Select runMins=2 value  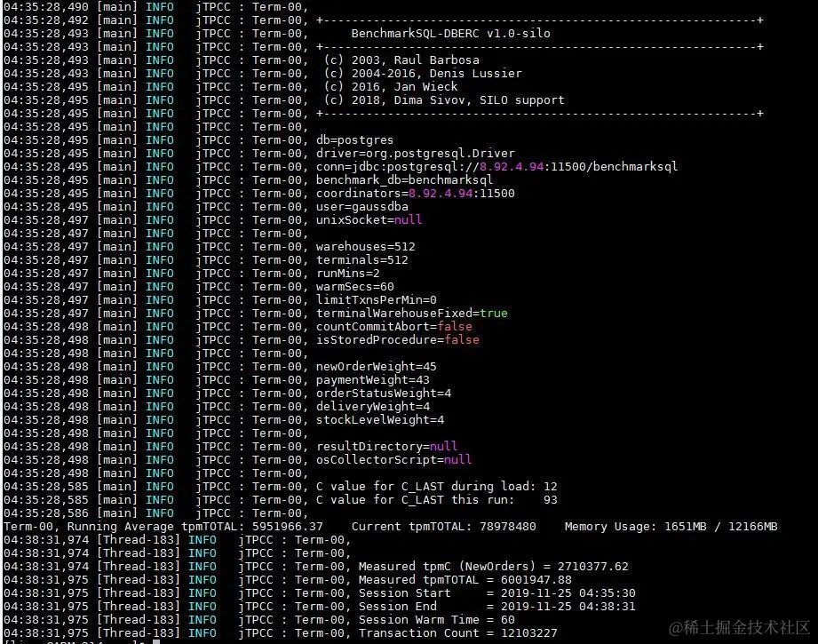click(348, 273)
